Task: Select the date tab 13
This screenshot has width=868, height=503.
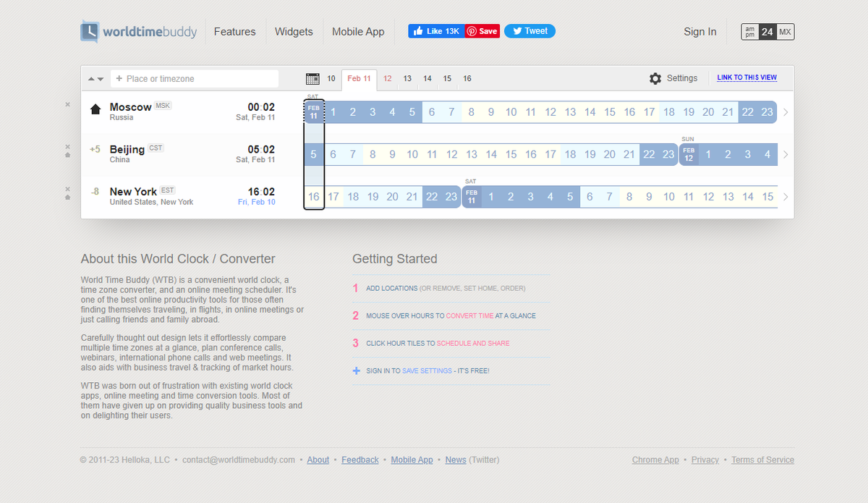Action: point(407,79)
